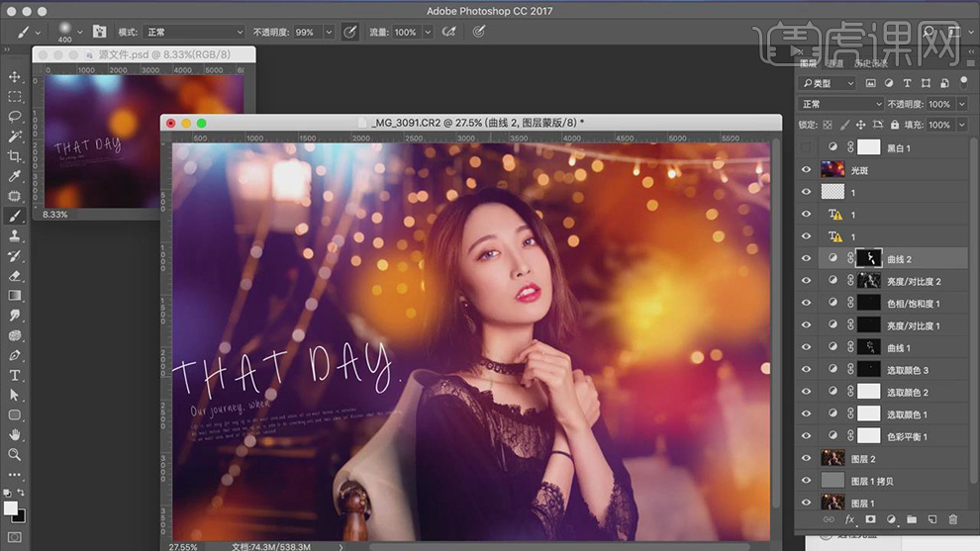Screen dimensions: 980x551
Task: Click the brush 不透明度 99% input field
Action: point(305,33)
